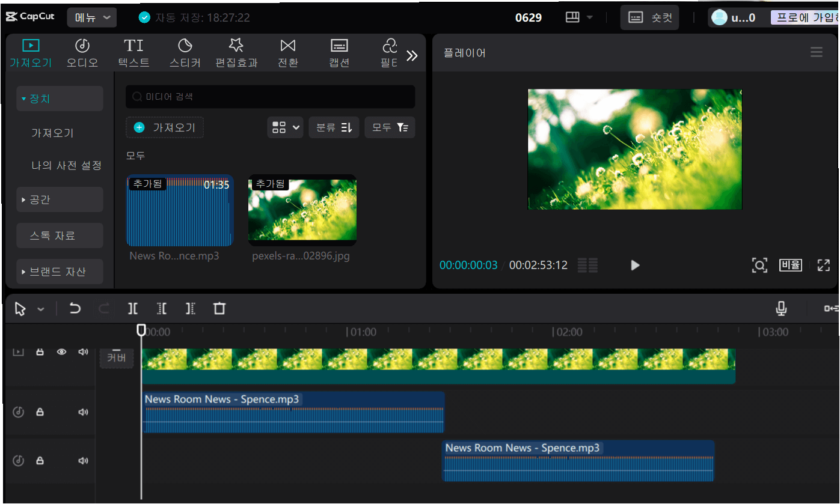The height and width of the screenshot is (504, 840).
Task: Switch to the 가져오기 import tab
Action: point(31,53)
